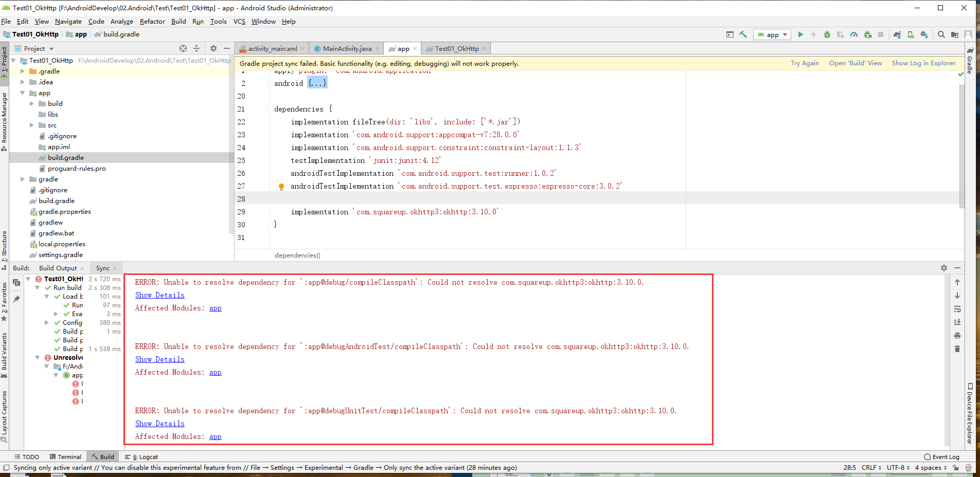This screenshot has height=477, width=980.
Task: Open AVD Manager icon
Action: pos(911,34)
